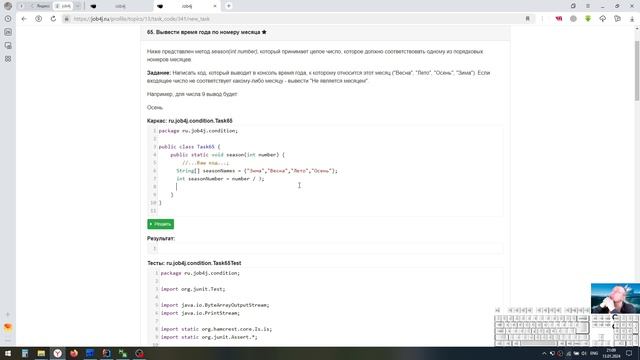Click the task title '65. Вывести время года'
The height and width of the screenshot is (360, 640).
207,32
